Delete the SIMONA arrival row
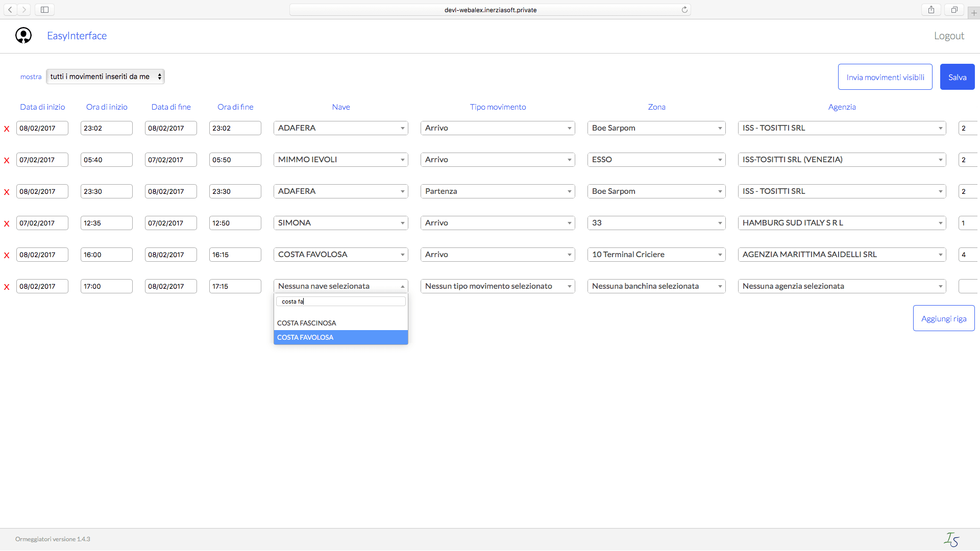980x551 pixels. point(7,223)
